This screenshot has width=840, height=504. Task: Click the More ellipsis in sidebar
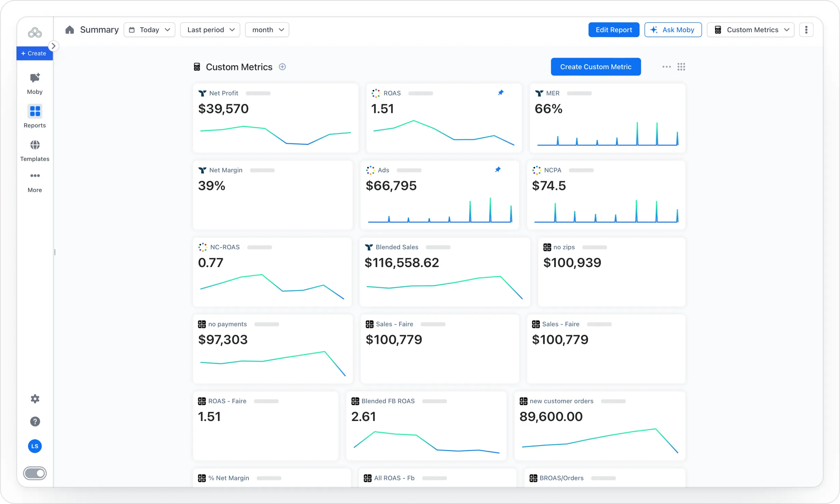click(x=35, y=176)
